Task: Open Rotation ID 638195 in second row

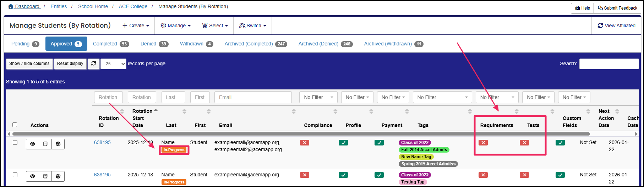Action: tap(102, 175)
